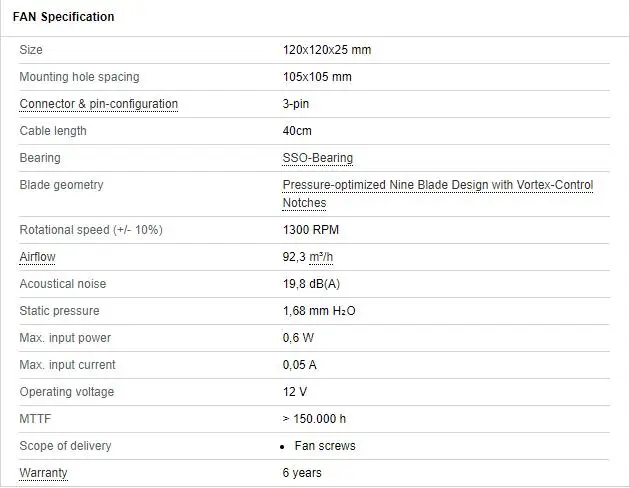Click the FAN Specification heading

coord(63,17)
